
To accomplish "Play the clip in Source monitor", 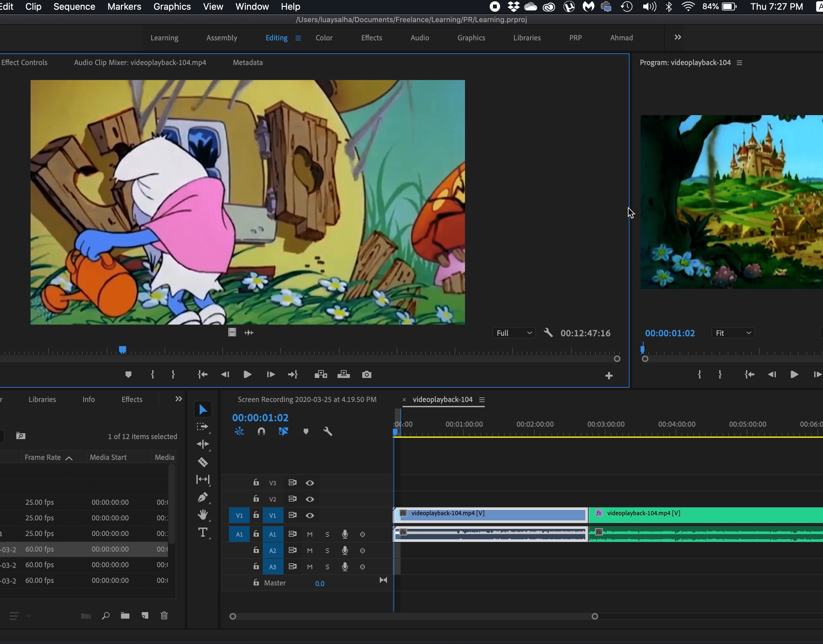I will [x=247, y=374].
